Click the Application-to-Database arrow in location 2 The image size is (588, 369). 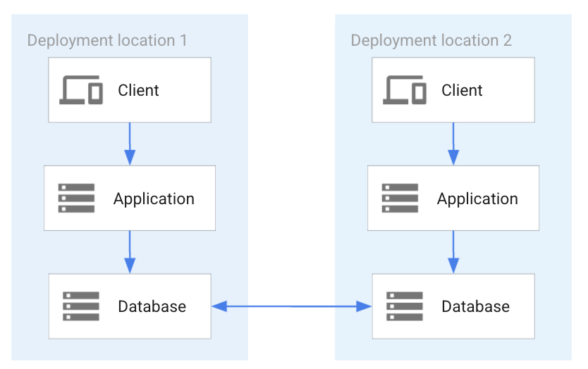tap(453, 252)
